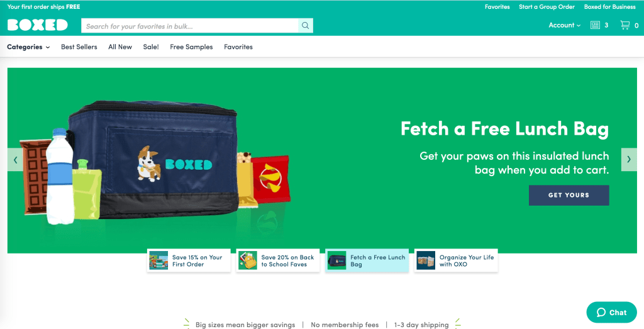Expand the Account dropdown menu
644x329 pixels.
pos(565,25)
